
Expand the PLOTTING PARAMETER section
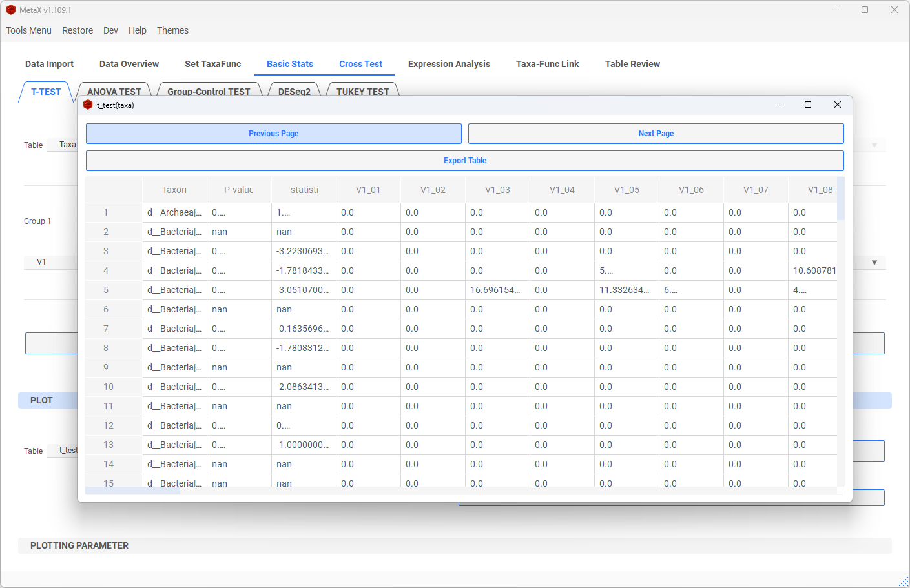(x=455, y=545)
